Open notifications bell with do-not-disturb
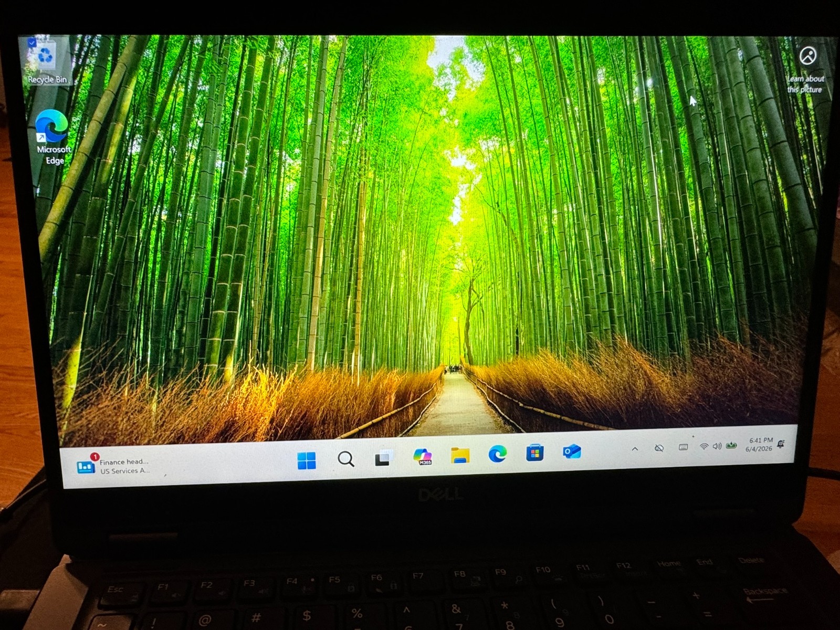Viewport: 840px width, 630px height. click(x=781, y=444)
